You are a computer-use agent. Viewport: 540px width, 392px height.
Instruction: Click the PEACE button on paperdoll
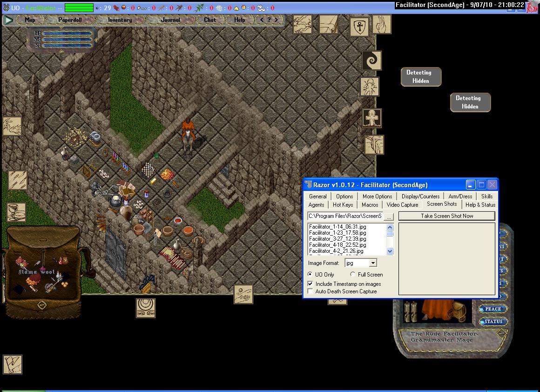pyautogui.click(x=493, y=309)
